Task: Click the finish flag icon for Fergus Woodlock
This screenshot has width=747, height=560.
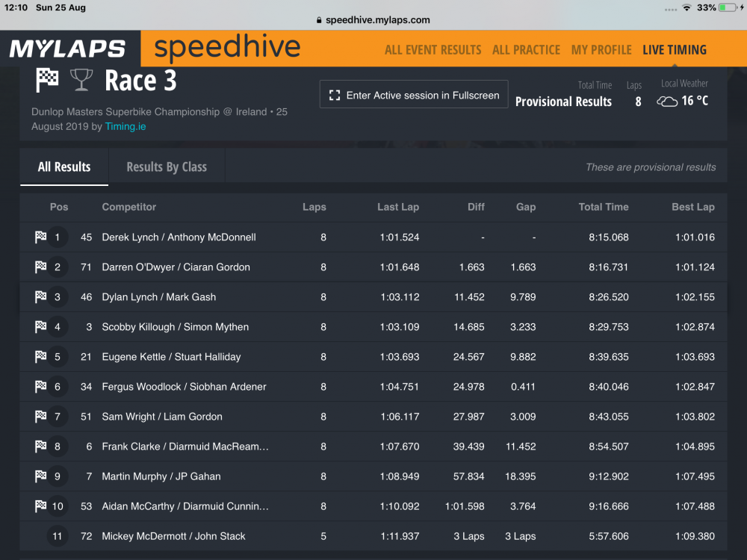Action: coord(41,386)
